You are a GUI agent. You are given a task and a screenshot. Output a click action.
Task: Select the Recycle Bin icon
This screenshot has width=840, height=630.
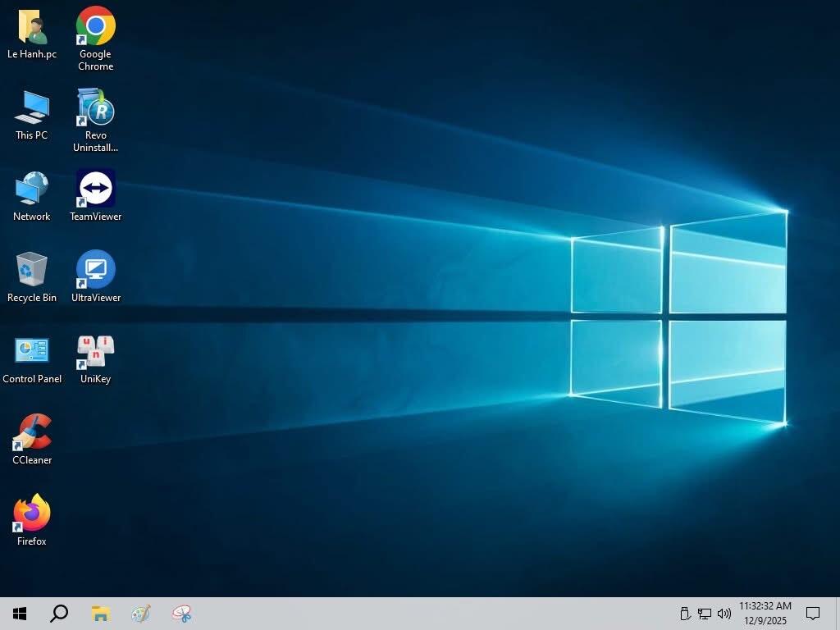coord(32,271)
